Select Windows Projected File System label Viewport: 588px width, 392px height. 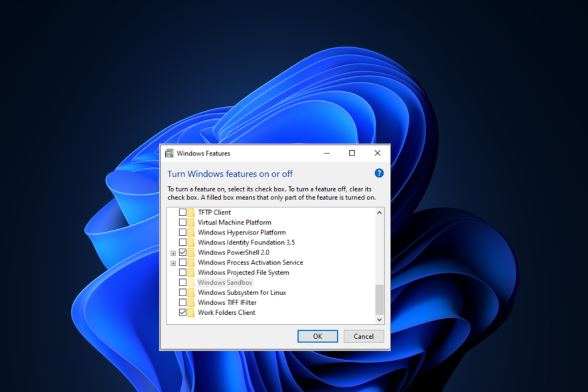[x=244, y=272]
